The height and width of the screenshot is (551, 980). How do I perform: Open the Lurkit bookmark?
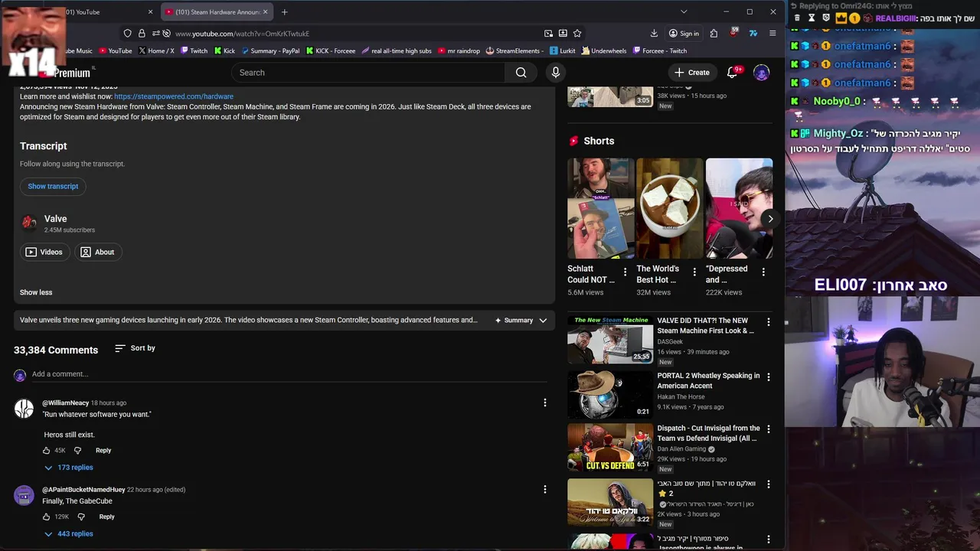pyautogui.click(x=563, y=51)
